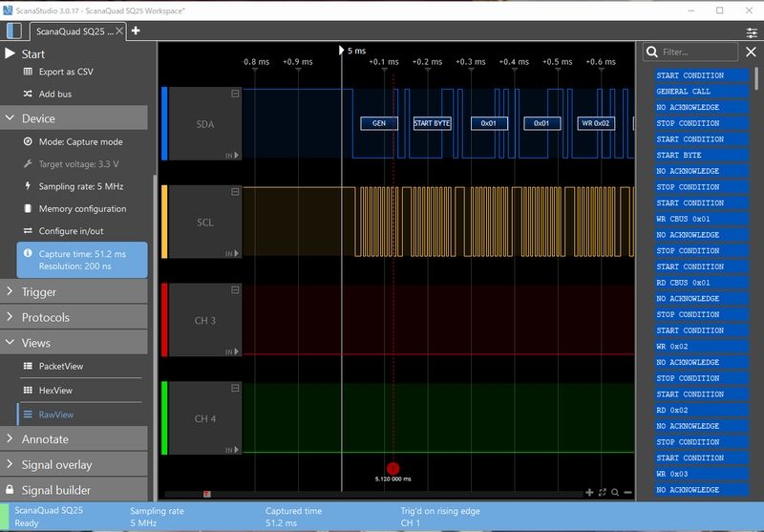The width and height of the screenshot is (764, 532).
Task: Click the search magnifier in filter panel
Action: (652, 52)
